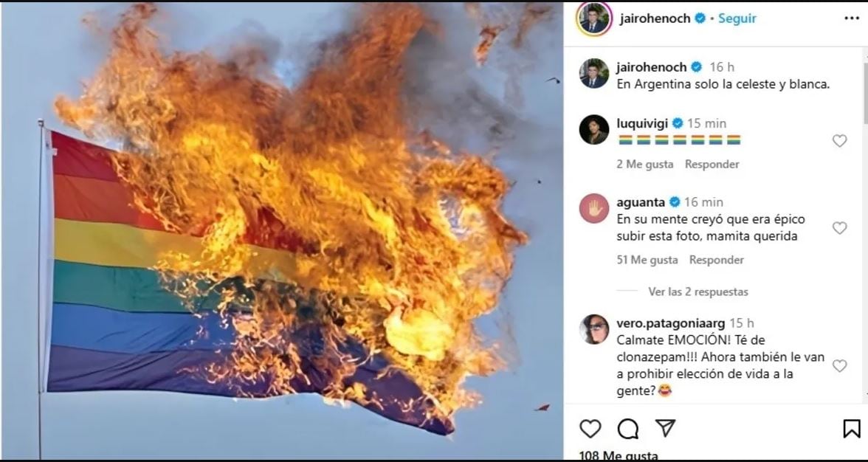
Task: Follow the account via Seguir
Action: point(737,18)
